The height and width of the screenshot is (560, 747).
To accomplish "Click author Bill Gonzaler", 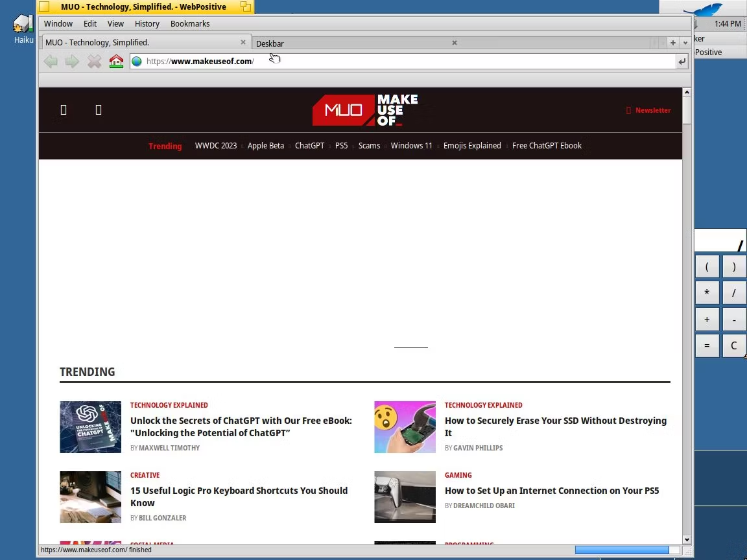I will (x=163, y=518).
